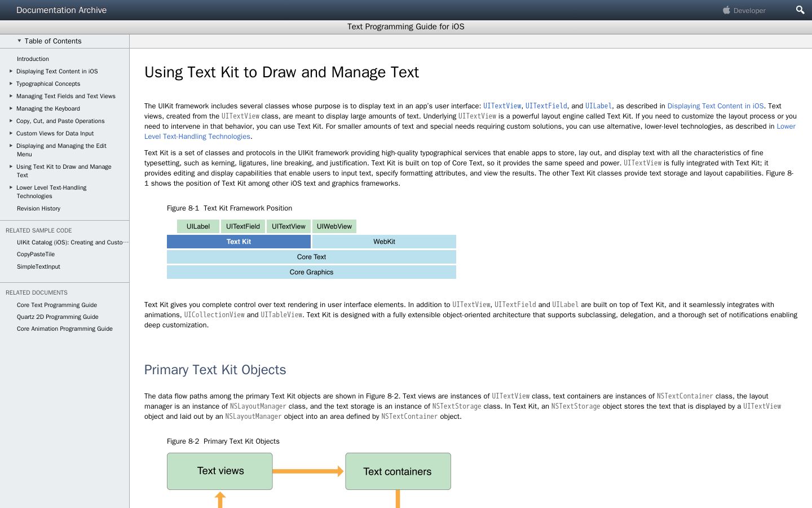Select Using Text Kit to Draw and Manage Text
The image size is (812, 508).
click(x=64, y=170)
